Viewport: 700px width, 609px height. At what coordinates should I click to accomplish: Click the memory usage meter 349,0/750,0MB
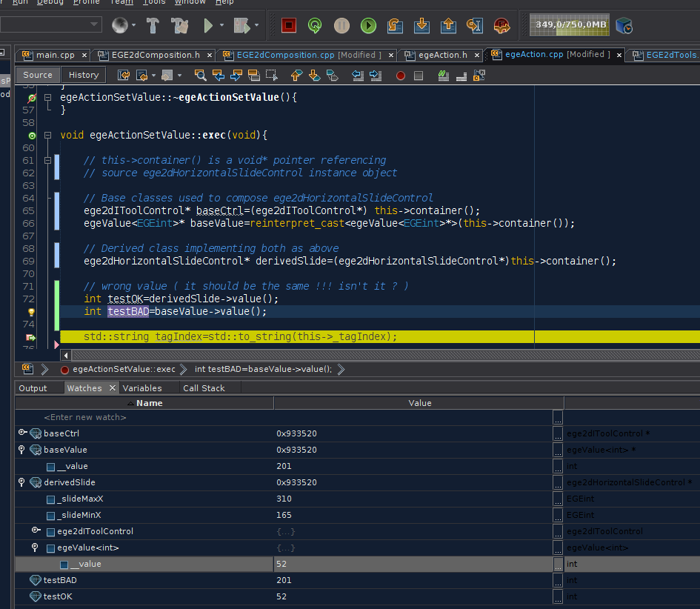pyautogui.click(x=569, y=24)
